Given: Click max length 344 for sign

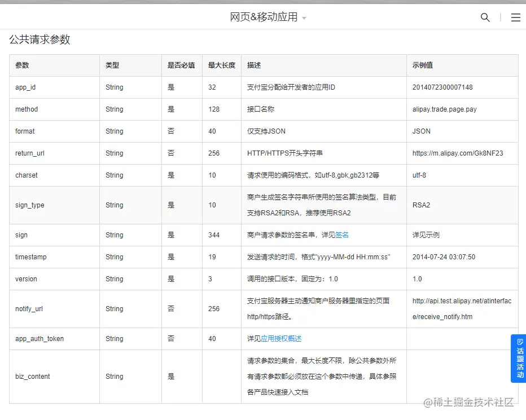Looking at the screenshot, I should point(214,235).
